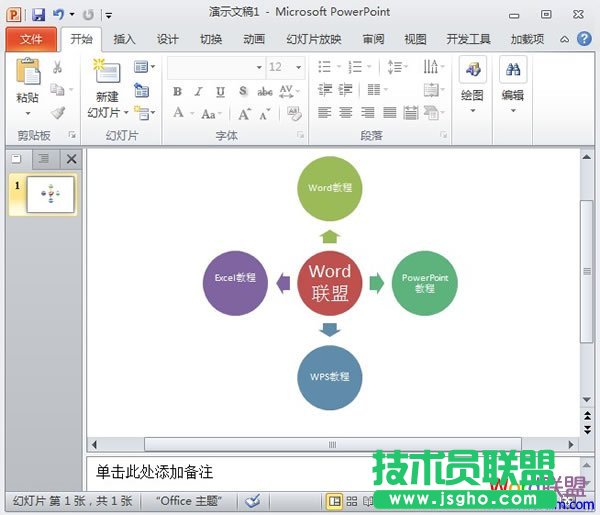This screenshot has height=515, width=600.
Task: Open the font size 12 dropdown
Action: coord(298,67)
